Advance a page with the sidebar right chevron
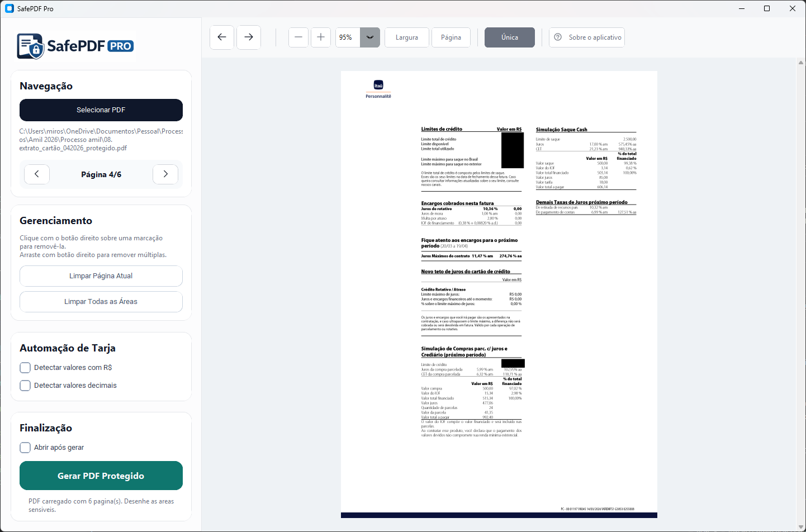Image resolution: width=806 pixels, height=532 pixels. coord(165,174)
